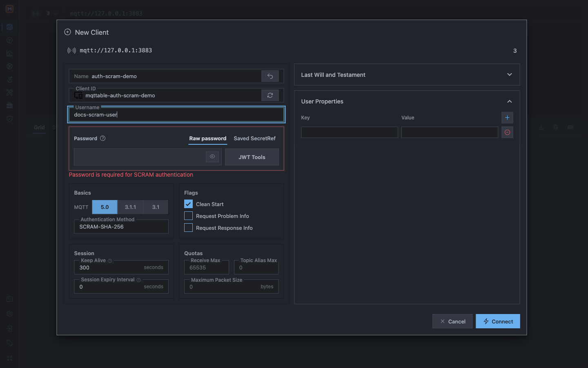Open JWT Tools
This screenshot has height=368, width=588.
(252, 157)
